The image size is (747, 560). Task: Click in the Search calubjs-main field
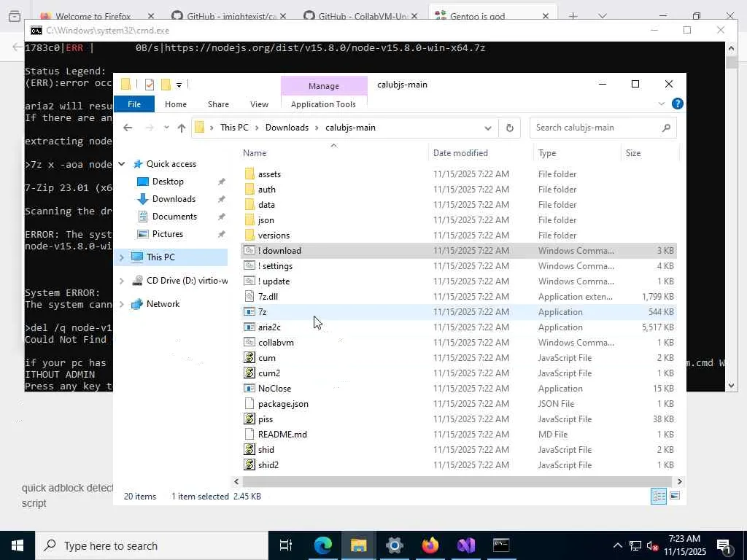(603, 128)
